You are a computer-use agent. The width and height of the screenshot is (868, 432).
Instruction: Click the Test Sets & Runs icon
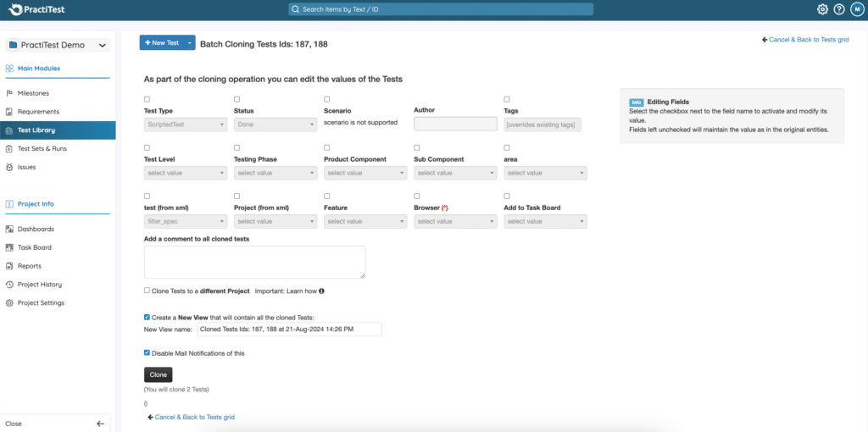click(9, 149)
